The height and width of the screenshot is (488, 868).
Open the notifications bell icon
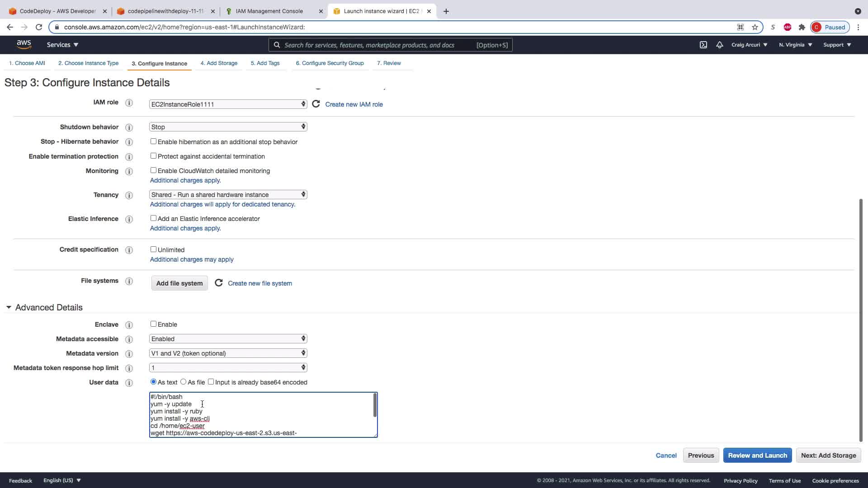point(719,45)
